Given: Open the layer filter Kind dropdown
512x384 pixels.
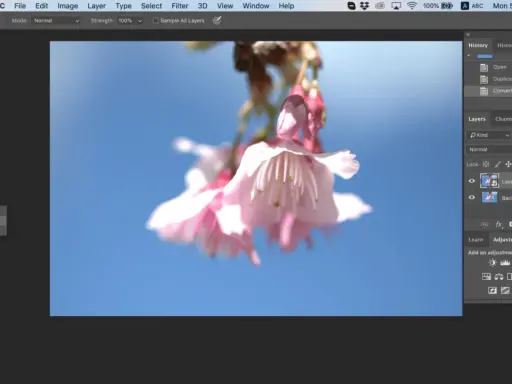Looking at the screenshot, I should point(489,135).
